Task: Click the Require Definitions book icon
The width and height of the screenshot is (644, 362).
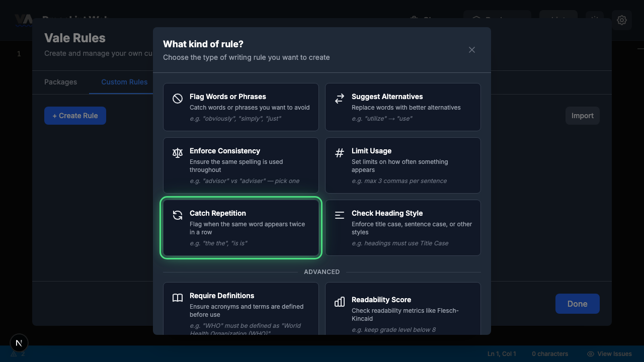Action: 178,298
